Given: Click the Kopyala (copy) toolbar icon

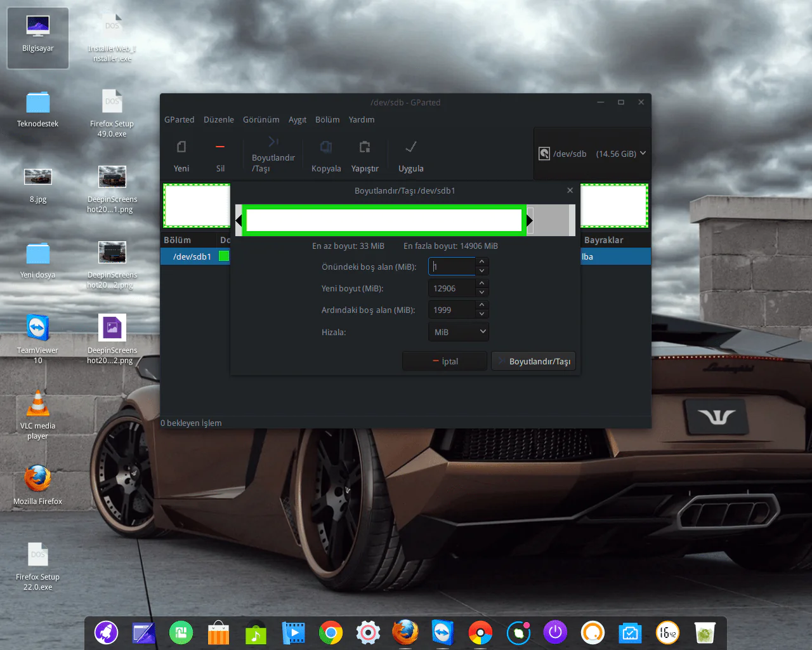Looking at the screenshot, I should tap(326, 147).
